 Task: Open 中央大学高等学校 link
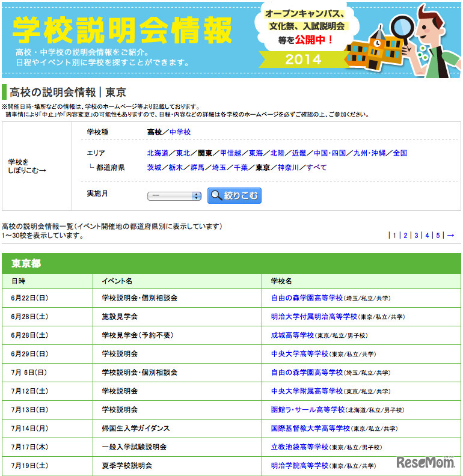299,354
